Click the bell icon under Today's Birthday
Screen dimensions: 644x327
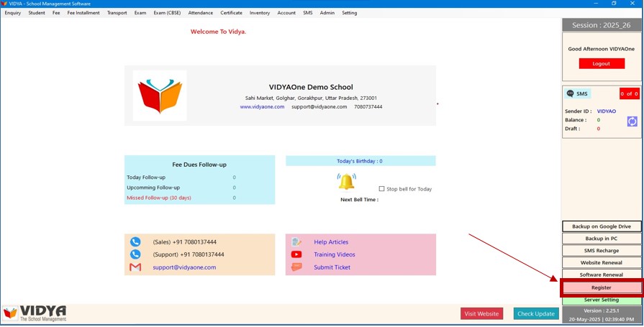click(x=347, y=182)
